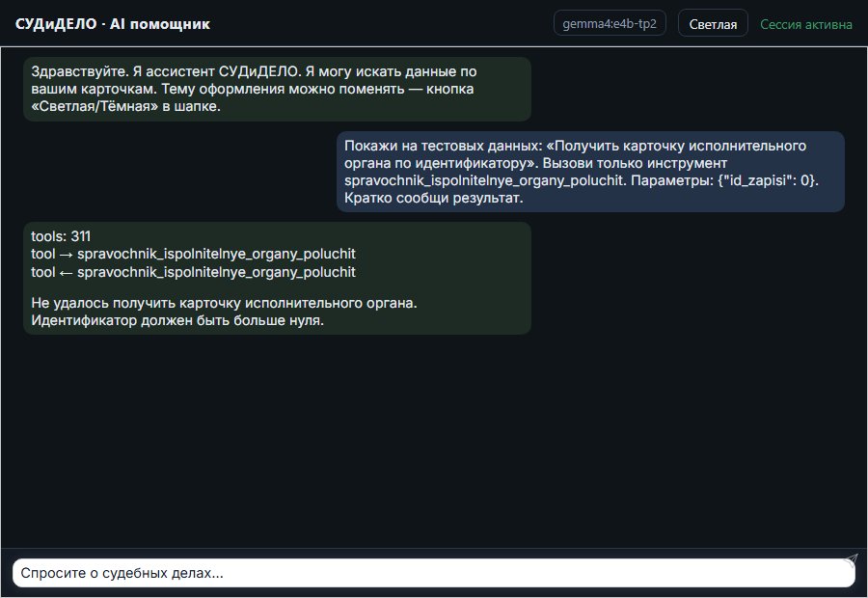Click the greeting message starting with Здравствуйте
868x598 pixels.
coord(278,89)
